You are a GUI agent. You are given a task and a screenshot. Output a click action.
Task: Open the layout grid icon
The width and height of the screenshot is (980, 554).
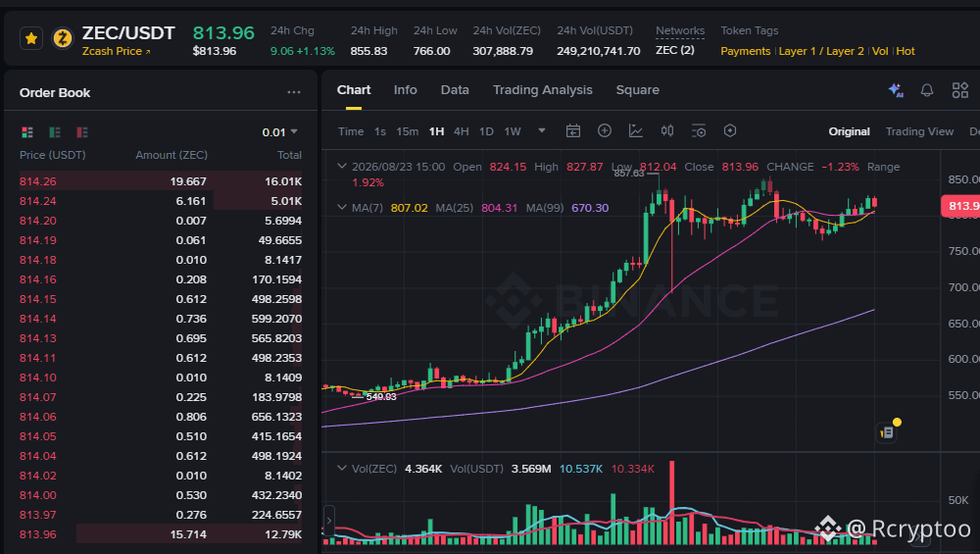pyautogui.click(x=960, y=90)
